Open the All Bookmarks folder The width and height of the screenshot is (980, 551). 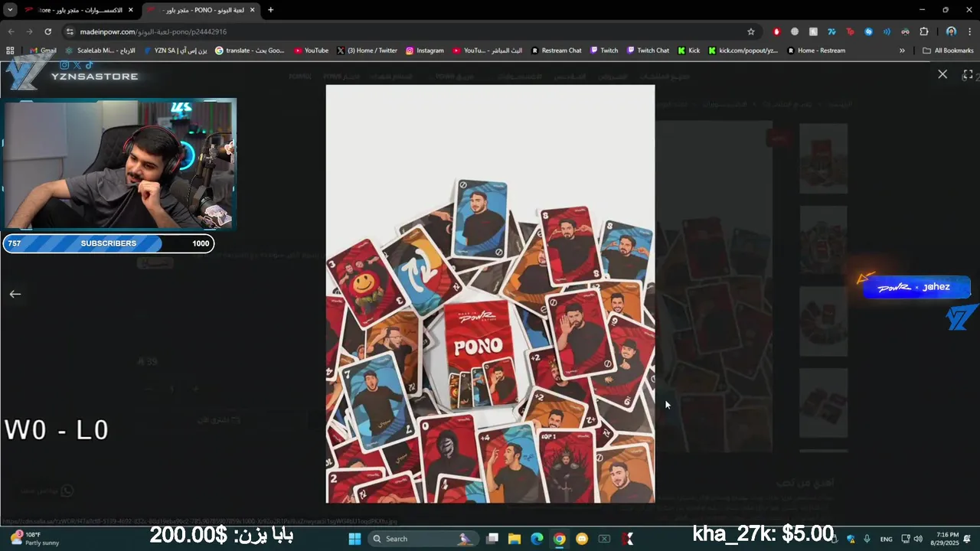[x=948, y=51]
